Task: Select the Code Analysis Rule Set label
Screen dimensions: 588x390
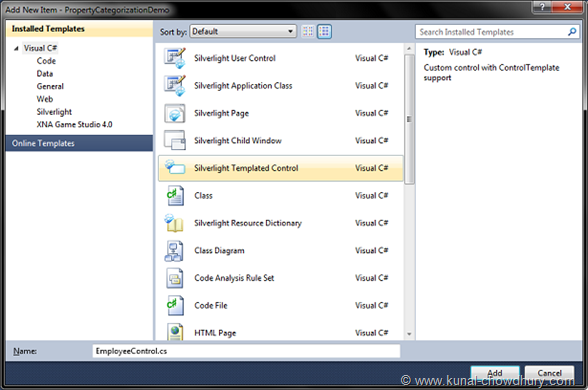Action: pos(234,278)
